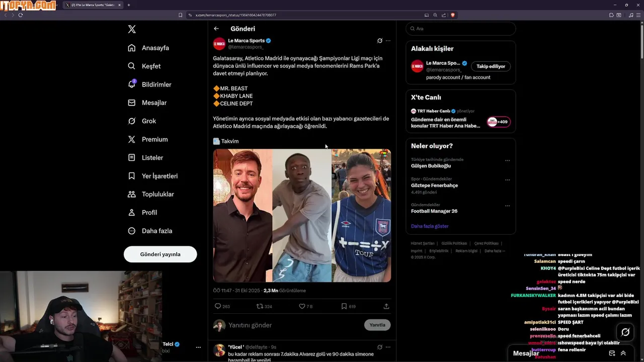Click the Grok icon on the Le Marca post
Screen dimensions: 644x362
point(380,41)
